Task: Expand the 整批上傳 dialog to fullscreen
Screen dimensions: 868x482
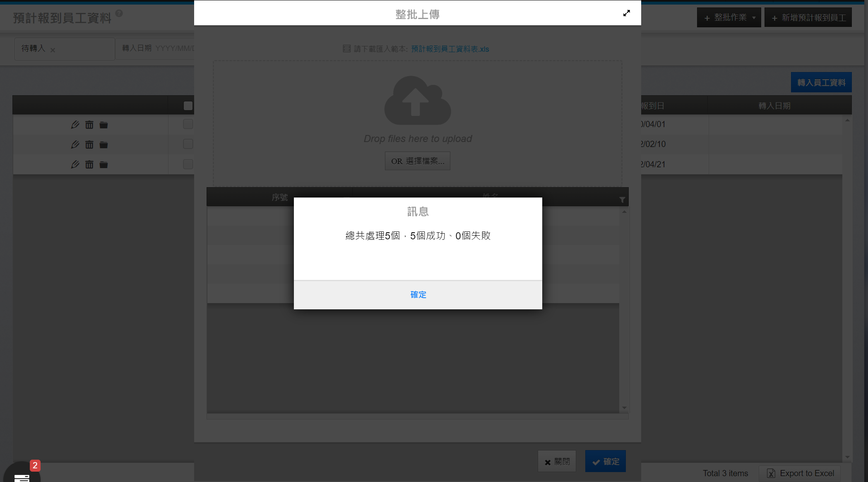Action: (626, 13)
